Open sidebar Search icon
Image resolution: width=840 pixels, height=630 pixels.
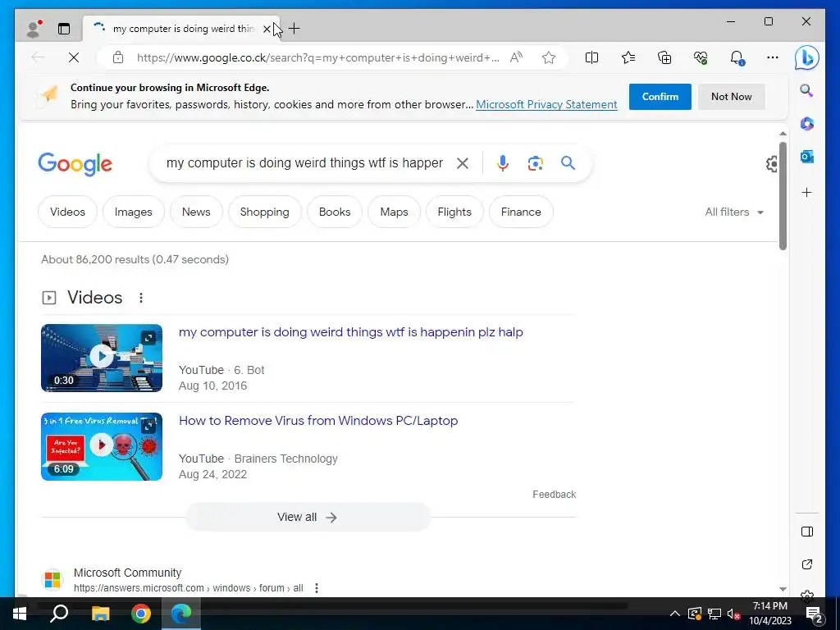point(807,90)
